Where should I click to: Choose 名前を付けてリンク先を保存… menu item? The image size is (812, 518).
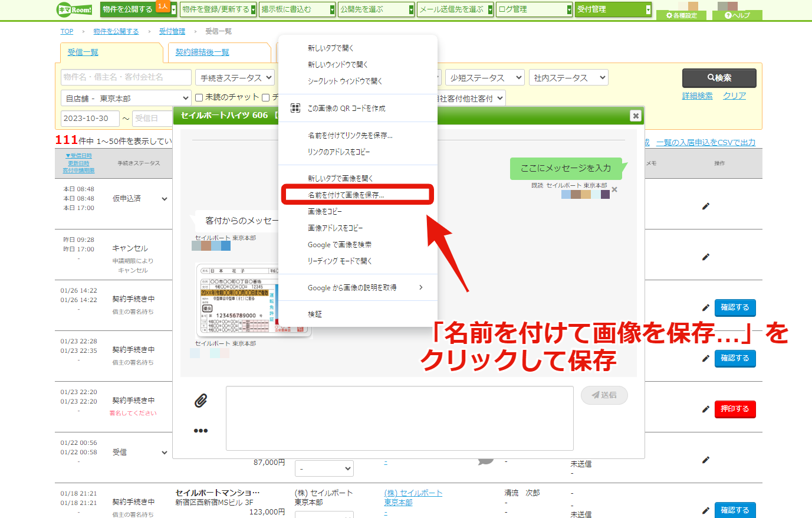click(357, 135)
